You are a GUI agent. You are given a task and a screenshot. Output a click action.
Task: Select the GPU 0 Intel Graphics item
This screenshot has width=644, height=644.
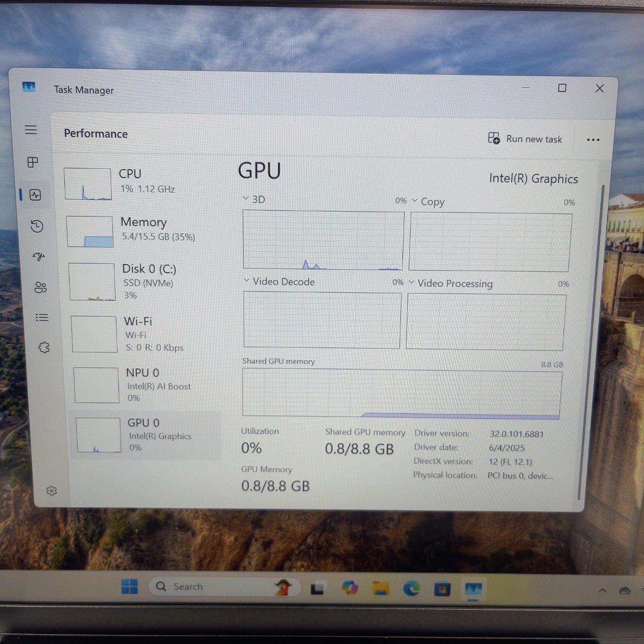tap(146, 435)
